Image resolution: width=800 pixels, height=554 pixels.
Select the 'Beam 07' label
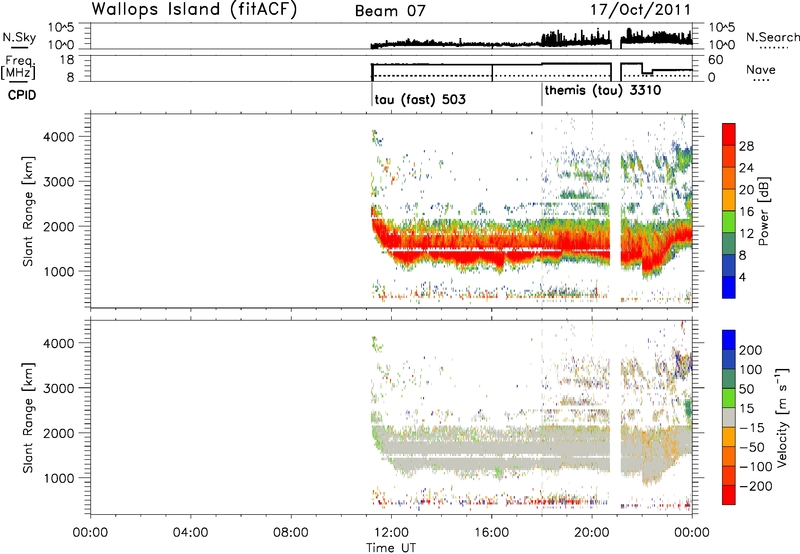390,11
